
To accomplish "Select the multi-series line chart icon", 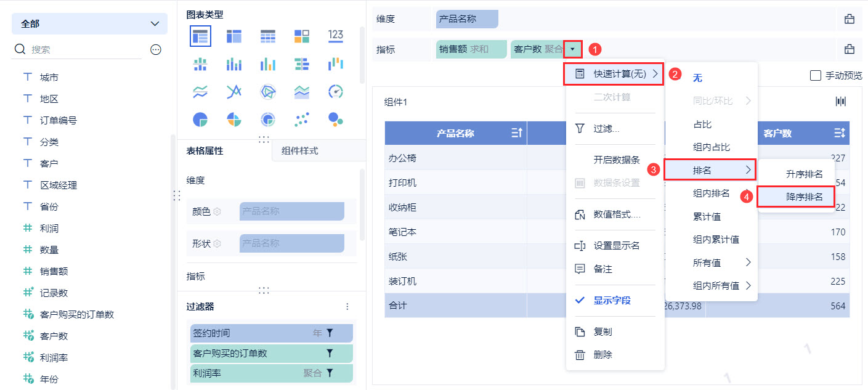I will click(234, 92).
